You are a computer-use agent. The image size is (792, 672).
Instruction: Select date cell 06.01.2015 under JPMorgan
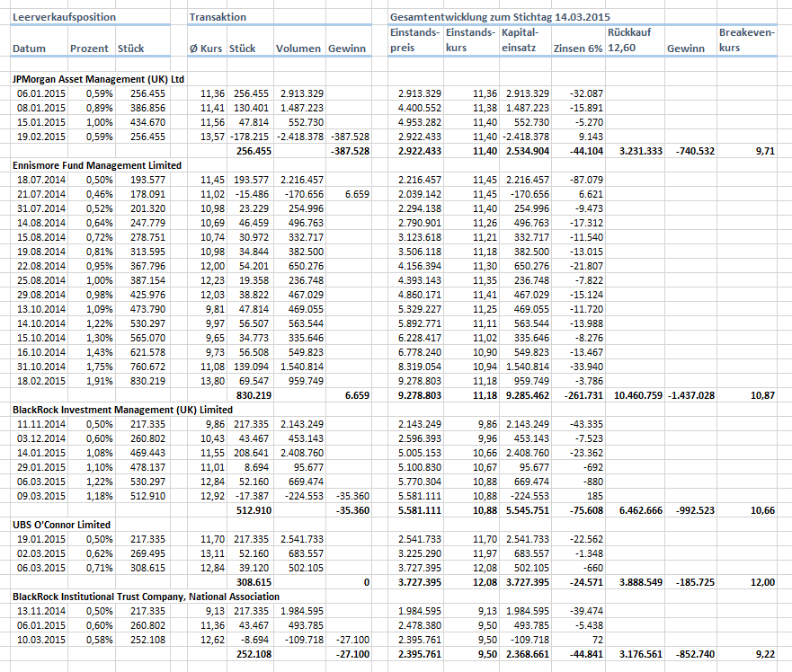(41, 93)
